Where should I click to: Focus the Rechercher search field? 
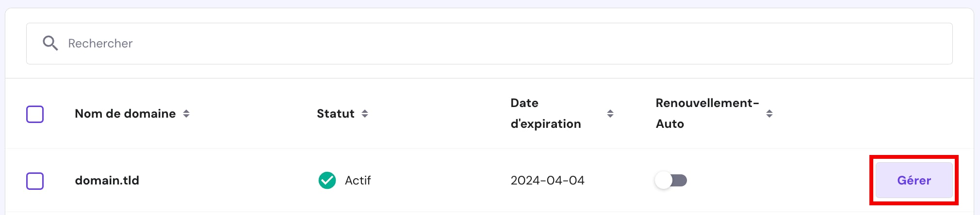(x=485, y=44)
